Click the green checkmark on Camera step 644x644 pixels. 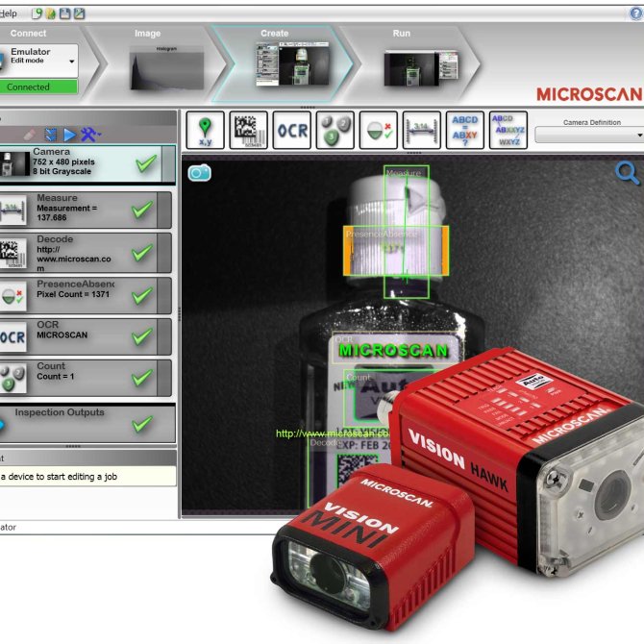[x=147, y=163]
